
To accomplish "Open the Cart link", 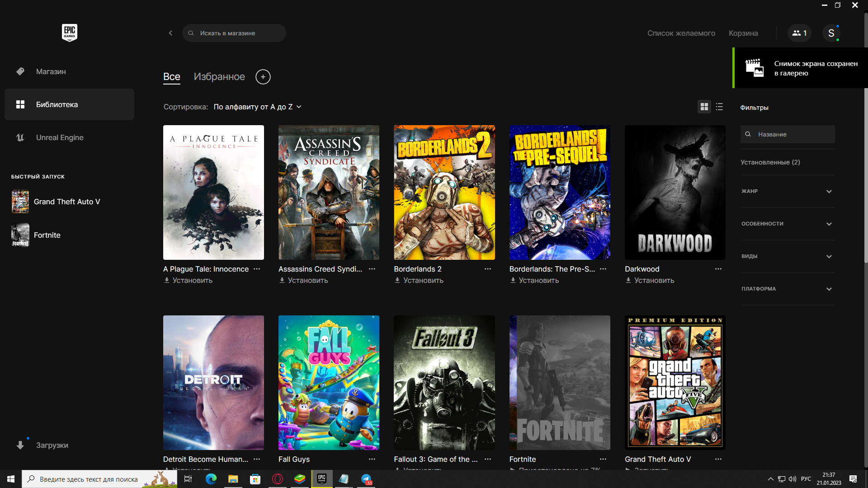I will [x=743, y=33].
